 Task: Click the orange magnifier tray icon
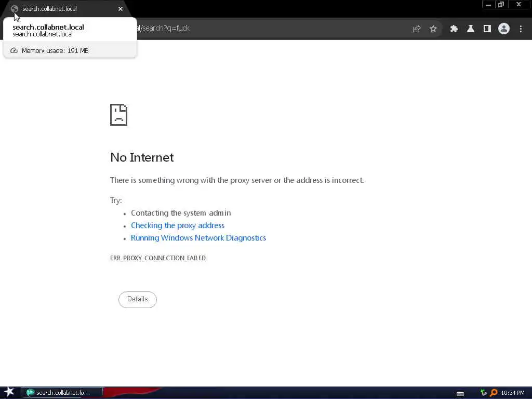(x=494, y=393)
